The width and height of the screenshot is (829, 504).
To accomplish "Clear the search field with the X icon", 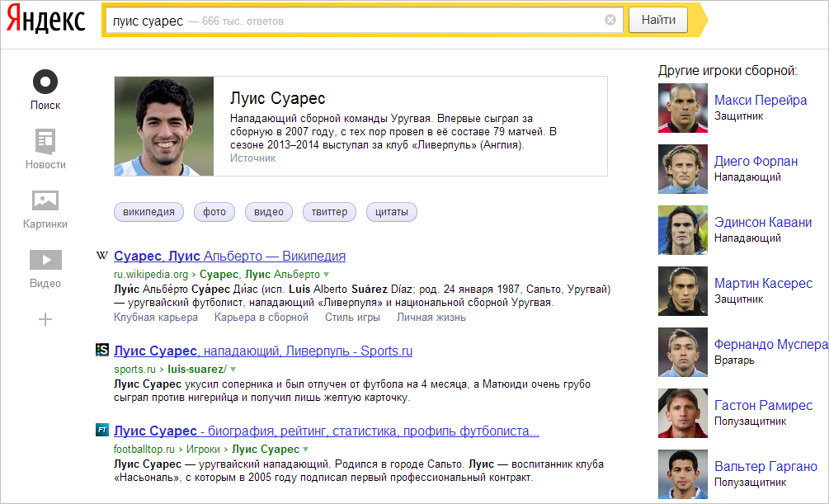I will pyautogui.click(x=610, y=20).
